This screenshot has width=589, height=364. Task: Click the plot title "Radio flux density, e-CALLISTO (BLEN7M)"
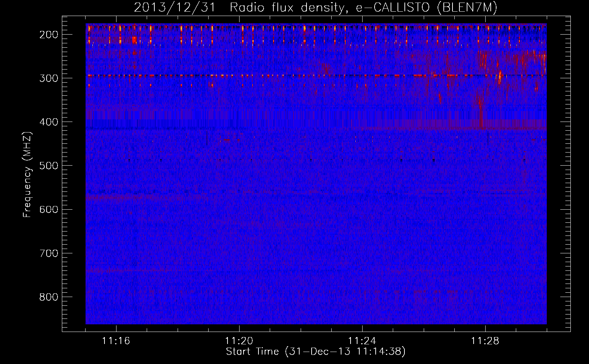363,8
